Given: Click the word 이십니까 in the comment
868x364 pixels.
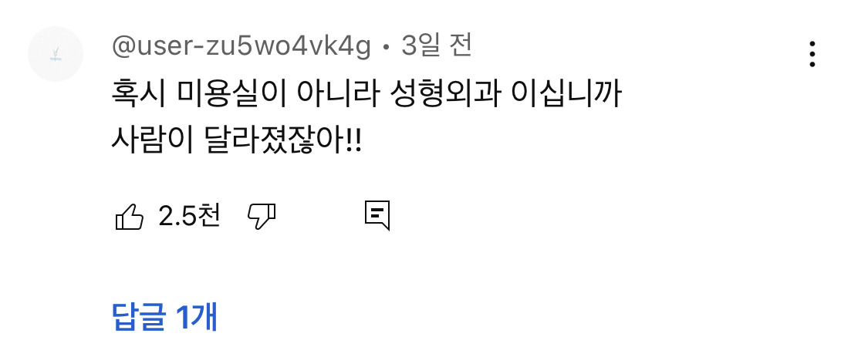Looking at the screenshot, I should (x=566, y=95).
